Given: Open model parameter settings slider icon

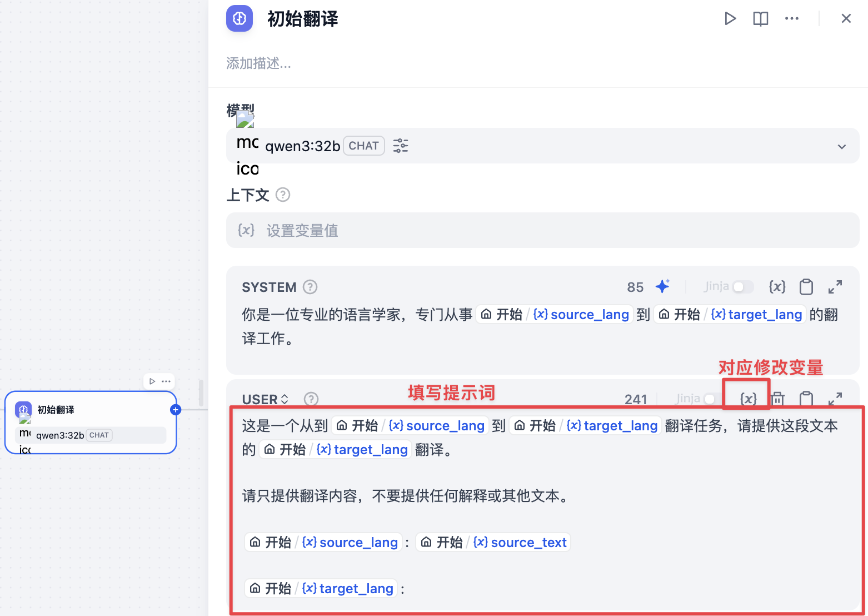Looking at the screenshot, I should [401, 146].
